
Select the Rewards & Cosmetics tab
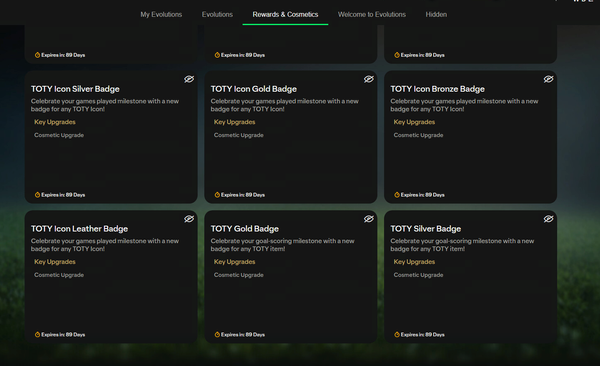click(285, 15)
